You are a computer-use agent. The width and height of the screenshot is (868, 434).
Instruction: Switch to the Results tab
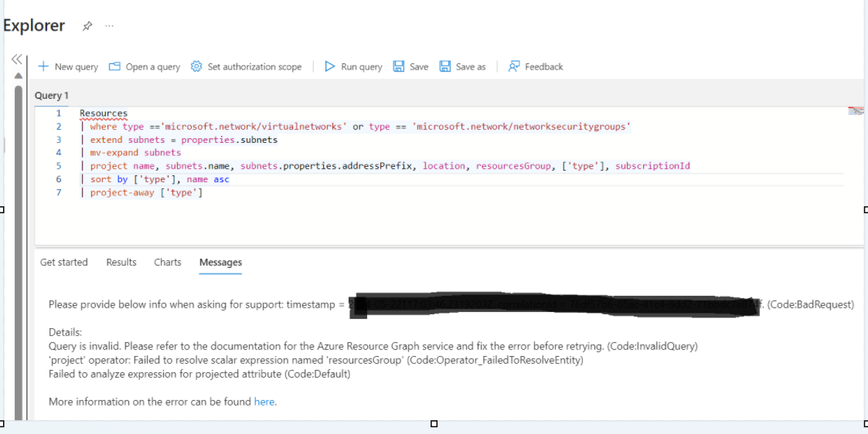(121, 262)
